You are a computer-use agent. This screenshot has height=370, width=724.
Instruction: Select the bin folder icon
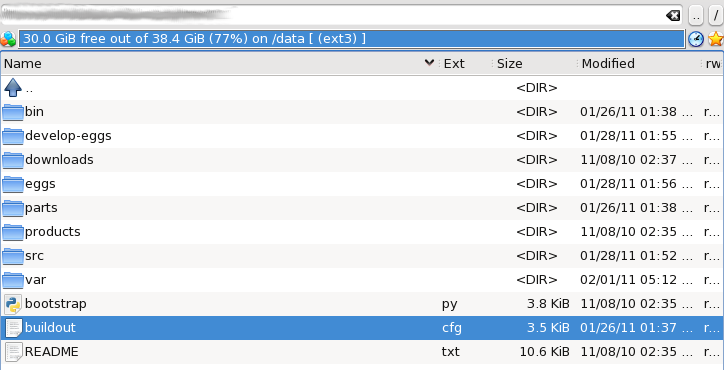pos(12,112)
